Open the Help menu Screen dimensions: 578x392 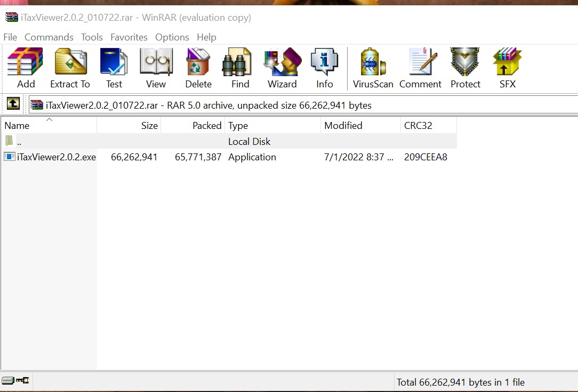click(206, 37)
